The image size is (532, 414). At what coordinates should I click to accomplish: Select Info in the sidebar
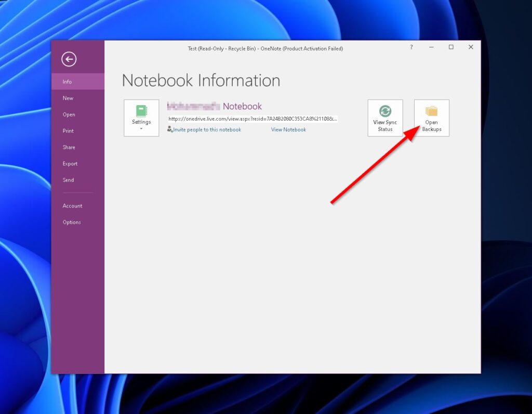(x=67, y=81)
